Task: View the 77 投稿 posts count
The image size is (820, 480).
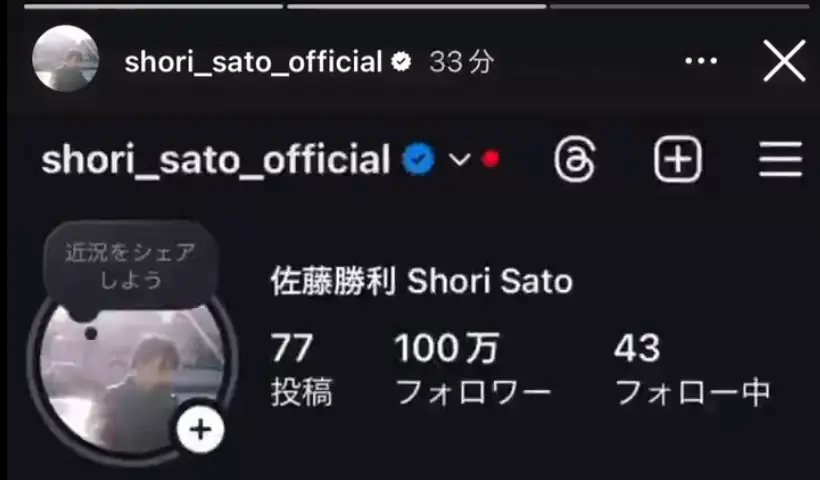Action: [x=301, y=369]
